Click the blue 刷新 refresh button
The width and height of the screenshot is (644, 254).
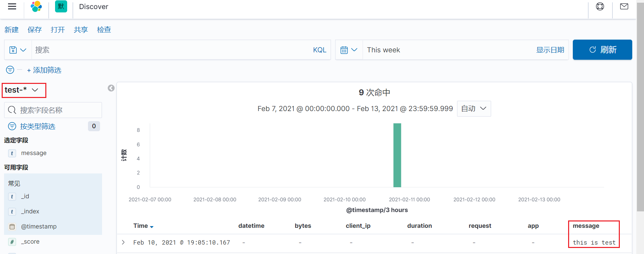(602, 50)
